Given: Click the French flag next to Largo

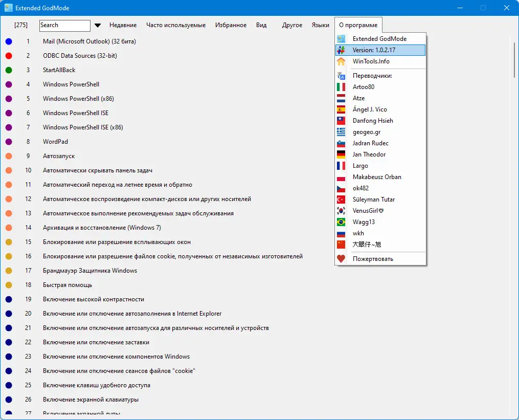Looking at the screenshot, I should point(341,166).
